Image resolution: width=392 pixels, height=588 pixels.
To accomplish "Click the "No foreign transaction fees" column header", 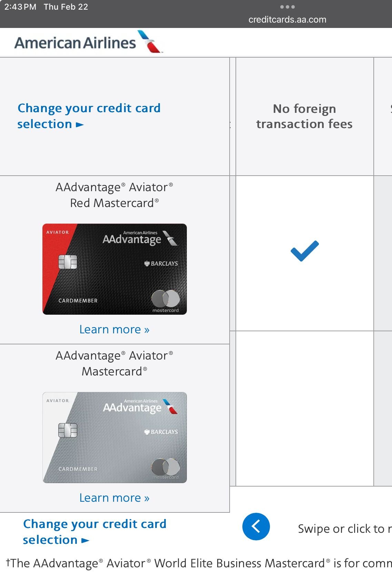I will click(x=304, y=116).
